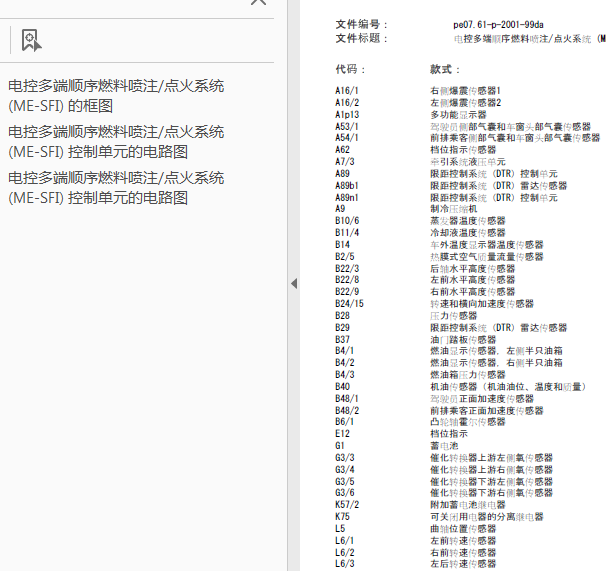The height and width of the screenshot is (571, 606).
Task: Select code B10/6
Action: [347, 221]
